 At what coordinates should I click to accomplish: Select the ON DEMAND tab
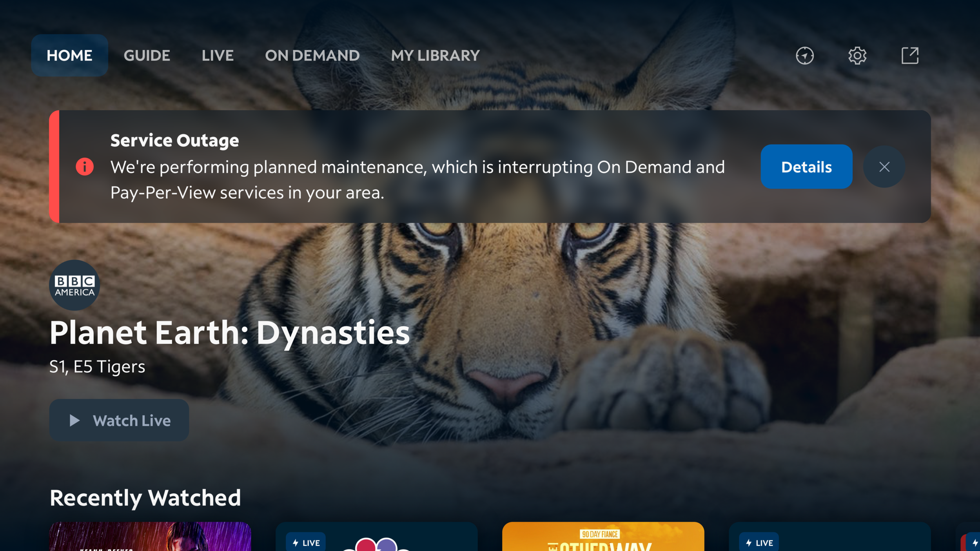[312, 56]
